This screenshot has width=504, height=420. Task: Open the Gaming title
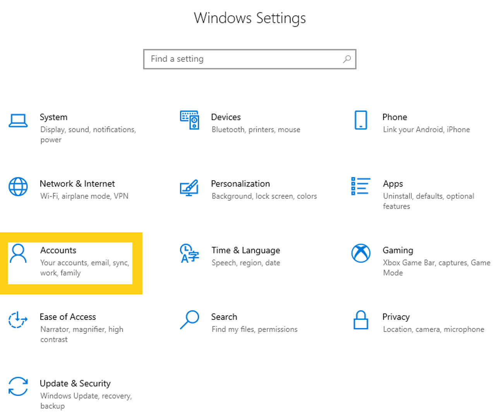click(398, 251)
